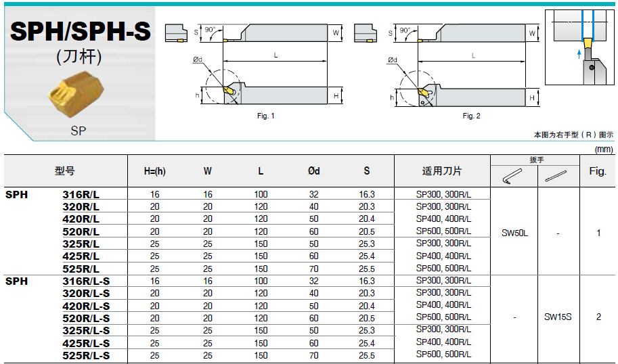Click the straight wrench icon in header

pos(557,175)
